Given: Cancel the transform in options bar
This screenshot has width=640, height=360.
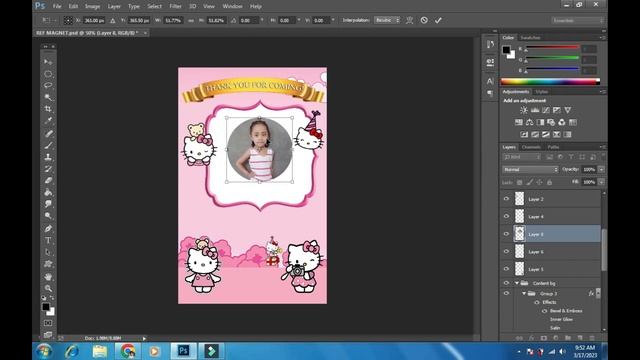Looking at the screenshot, I should [x=424, y=20].
